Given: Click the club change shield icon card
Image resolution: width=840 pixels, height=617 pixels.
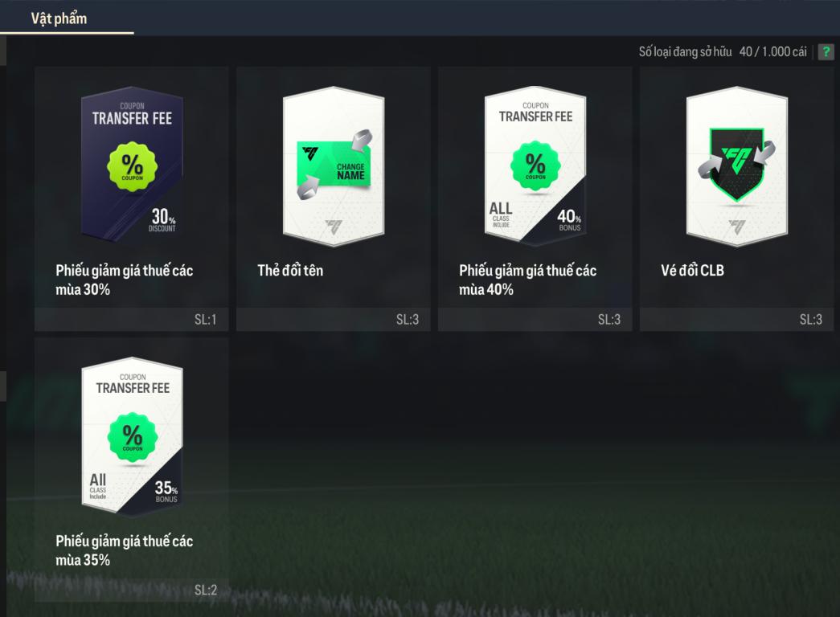Looking at the screenshot, I should tap(736, 166).
